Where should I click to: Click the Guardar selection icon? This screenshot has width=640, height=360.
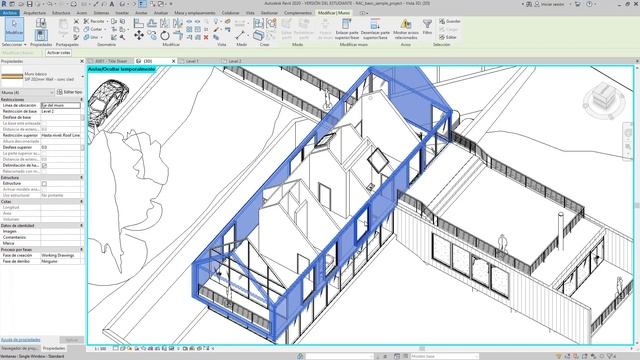coord(450,21)
